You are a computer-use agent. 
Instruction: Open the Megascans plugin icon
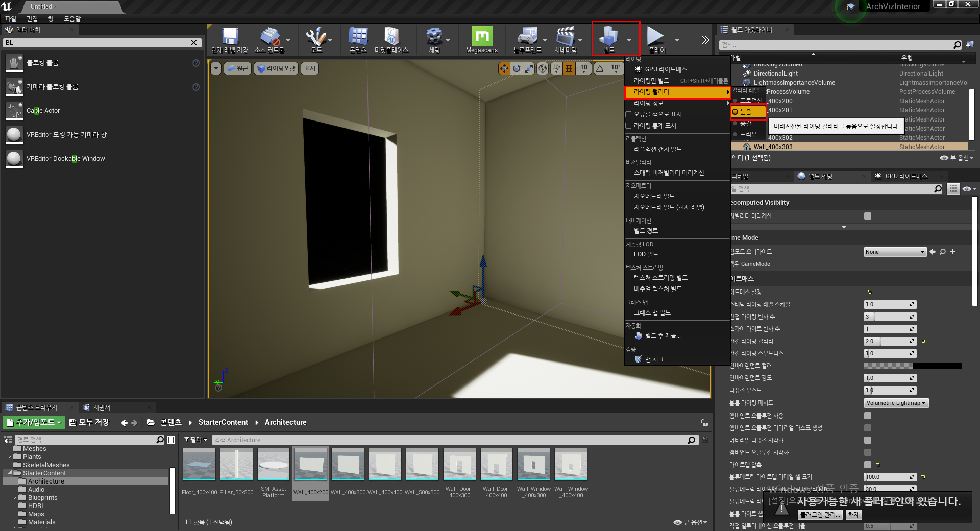click(481, 36)
